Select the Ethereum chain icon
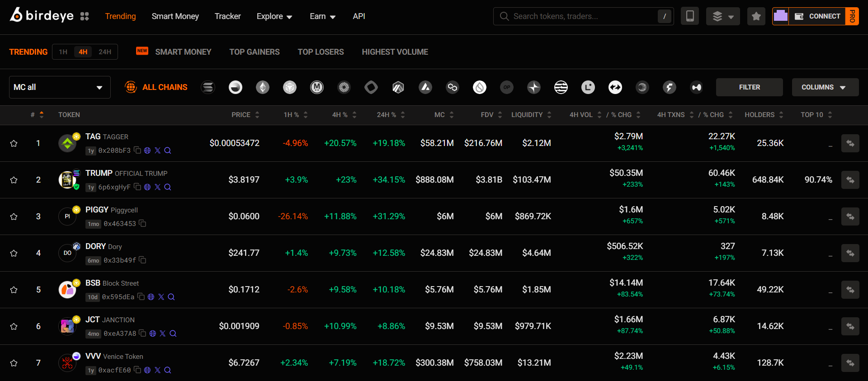The height and width of the screenshot is (381, 868). point(263,87)
